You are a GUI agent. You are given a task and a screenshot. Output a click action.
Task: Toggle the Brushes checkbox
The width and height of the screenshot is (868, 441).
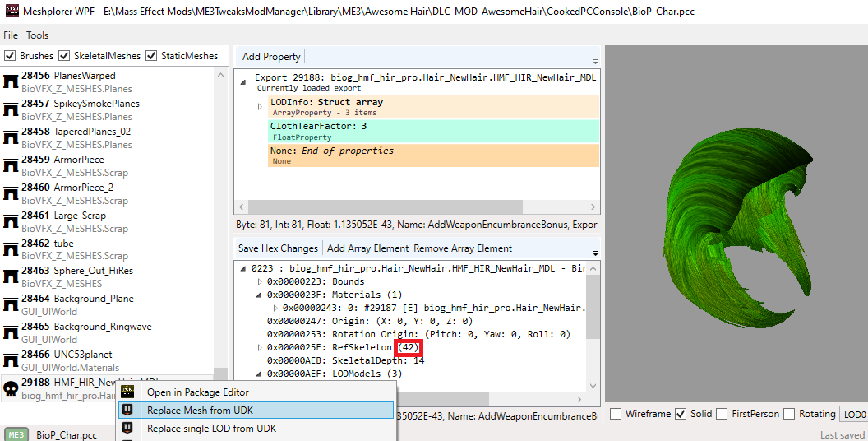pyautogui.click(x=9, y=55)
